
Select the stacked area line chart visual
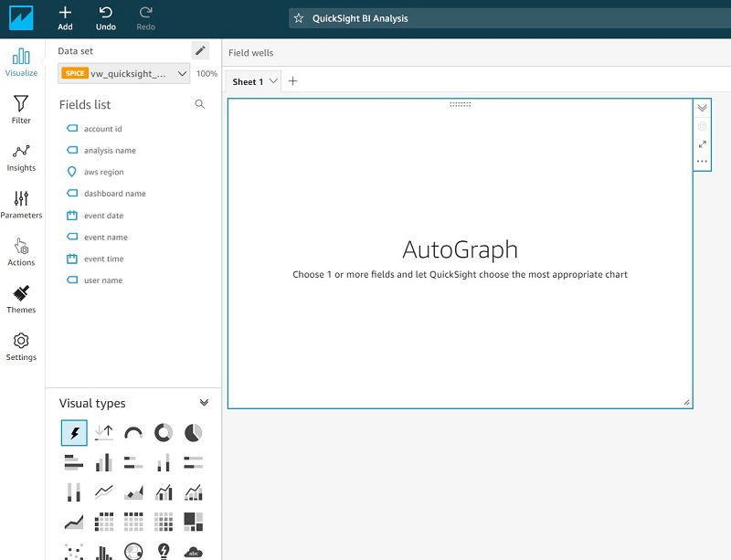(74, 522)
